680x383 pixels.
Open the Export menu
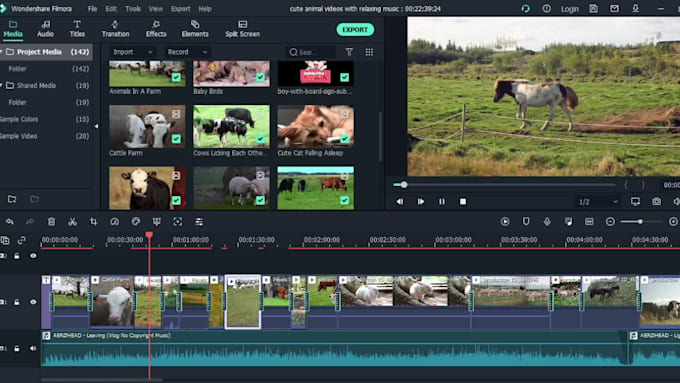coord(180,9)
